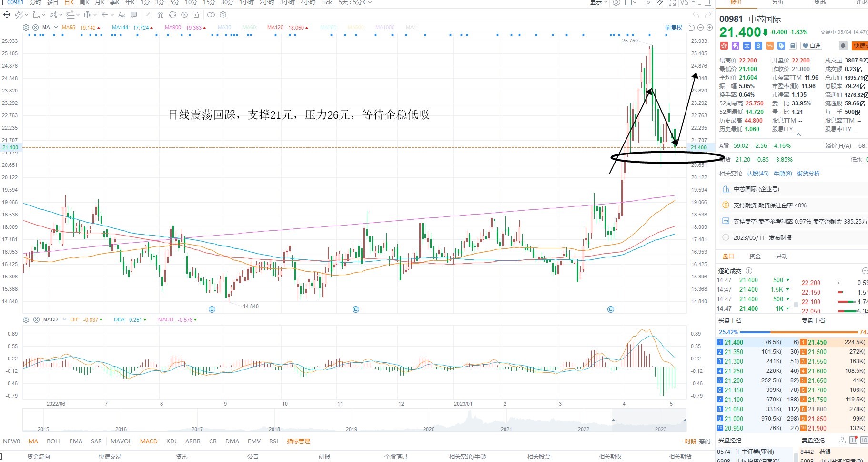868x462 pixels.
Task: Remove the MACD indicator with X icon
Action: [x=36, y=319]
